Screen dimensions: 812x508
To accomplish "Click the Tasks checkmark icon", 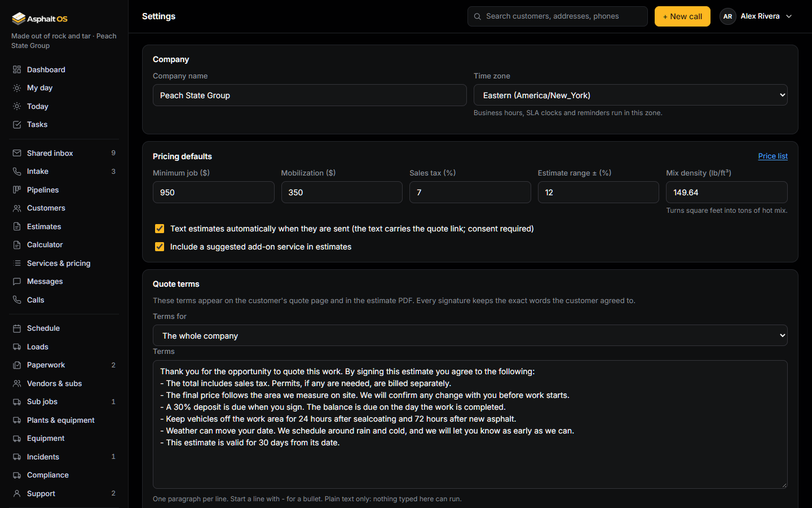I will [x=17, y=125].
